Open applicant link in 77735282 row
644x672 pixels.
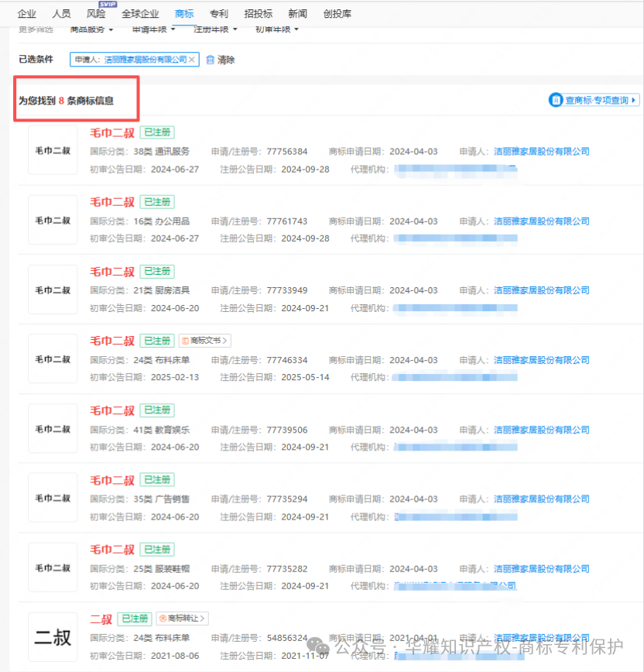point(542,569)
